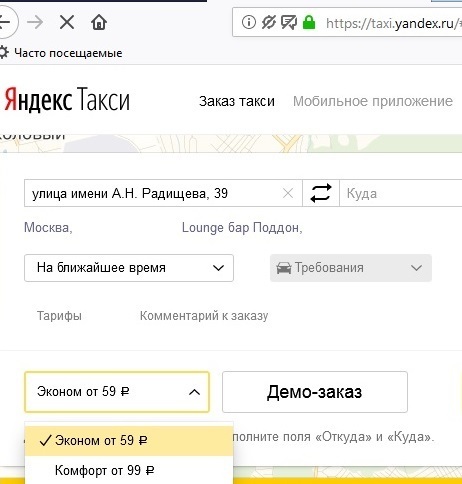462x484 pixels.
Task: Select the Москва suggestion link
Action: tap(48, 228)
